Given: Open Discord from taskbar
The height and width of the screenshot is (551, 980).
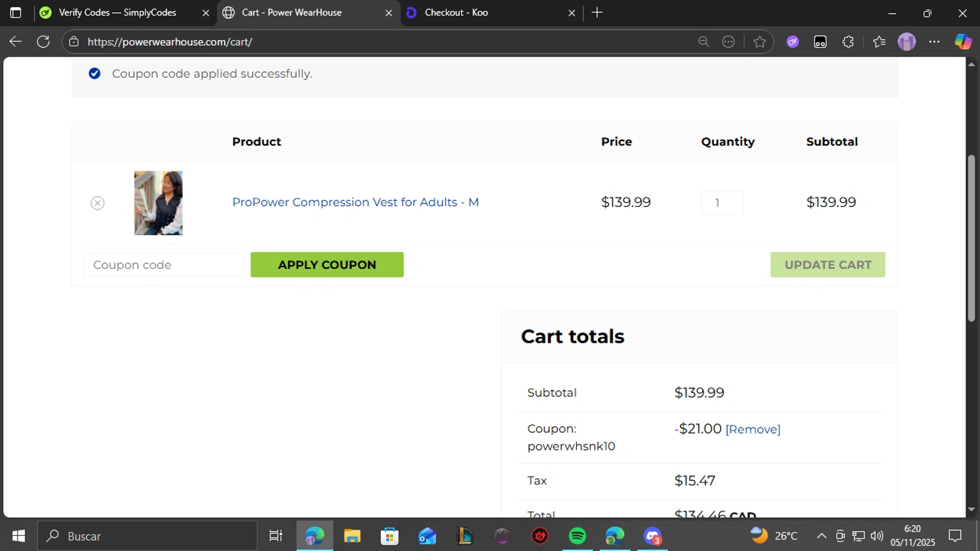Looking at the screenshot, I should pos(653,536).
